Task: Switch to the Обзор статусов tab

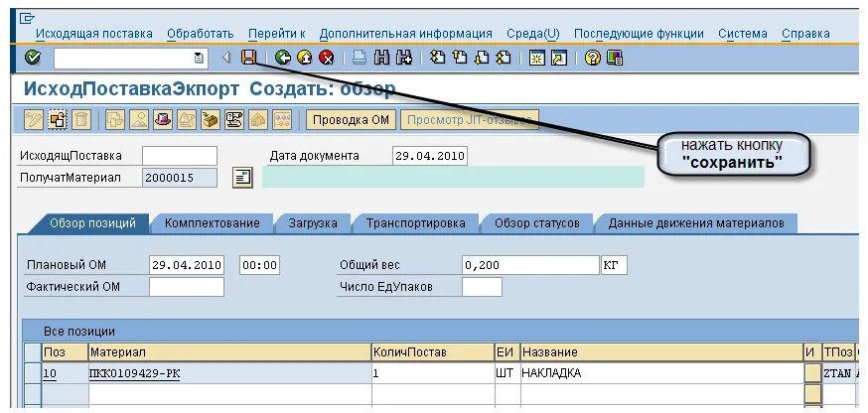Action: click(x=537, y=223)
